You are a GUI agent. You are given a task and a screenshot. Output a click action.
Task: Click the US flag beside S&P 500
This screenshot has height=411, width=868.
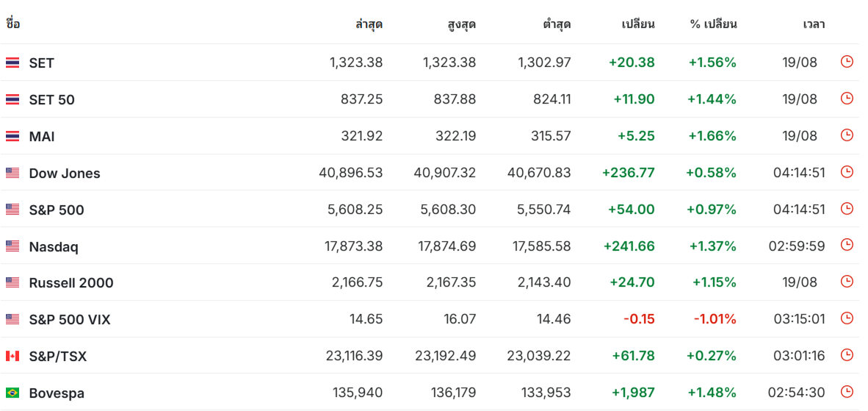click(x=12, y=210)
